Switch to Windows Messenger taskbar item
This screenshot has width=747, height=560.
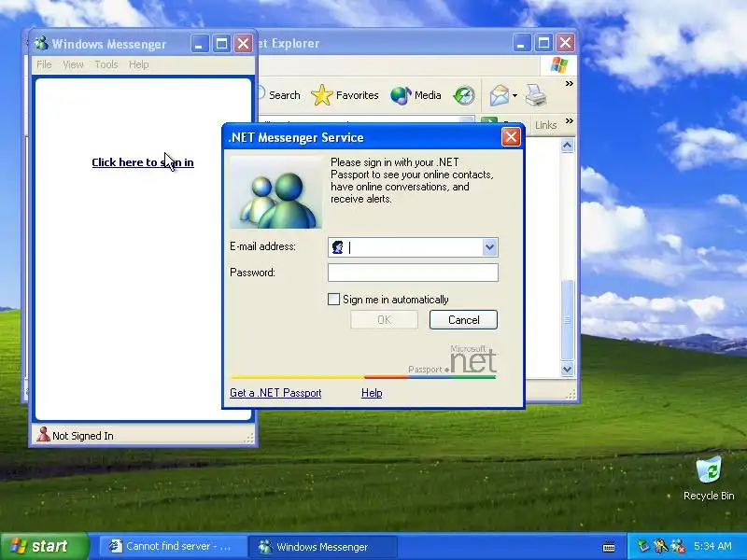click(x=322, y=546)
